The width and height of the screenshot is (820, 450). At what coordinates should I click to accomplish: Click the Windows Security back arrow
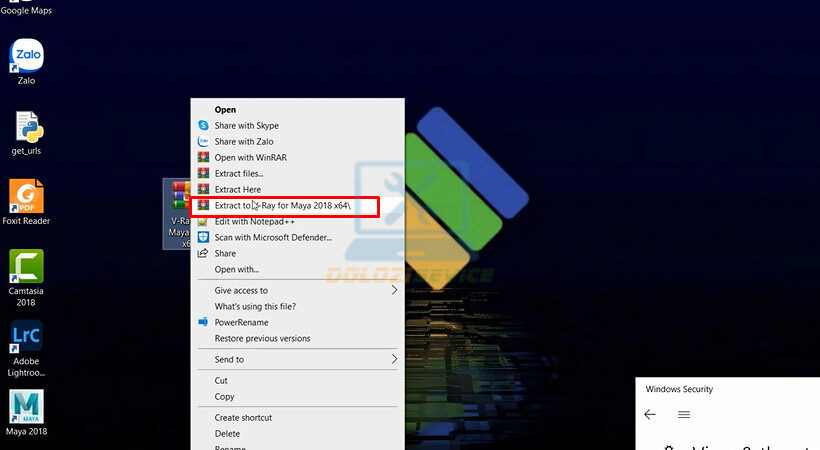650,414
